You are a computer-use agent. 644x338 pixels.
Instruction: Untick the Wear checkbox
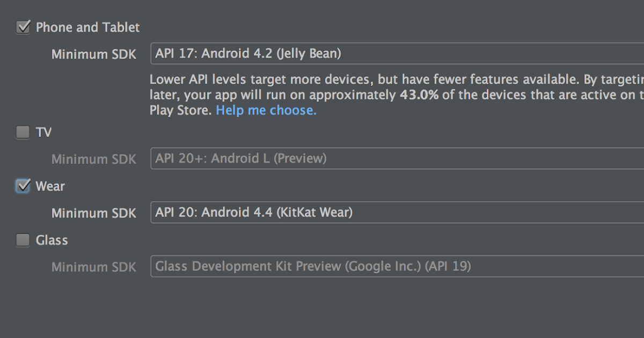coord(23,186)
